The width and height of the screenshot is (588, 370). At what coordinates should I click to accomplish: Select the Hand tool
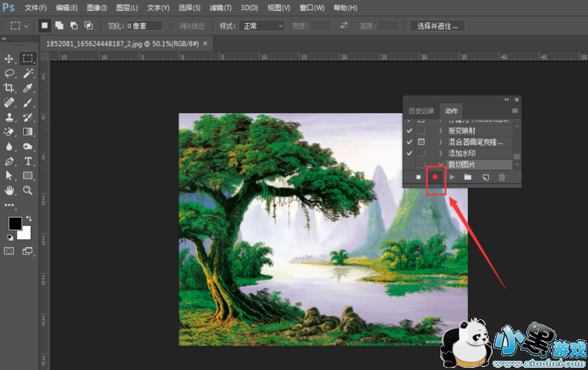[x=9, y=190]
